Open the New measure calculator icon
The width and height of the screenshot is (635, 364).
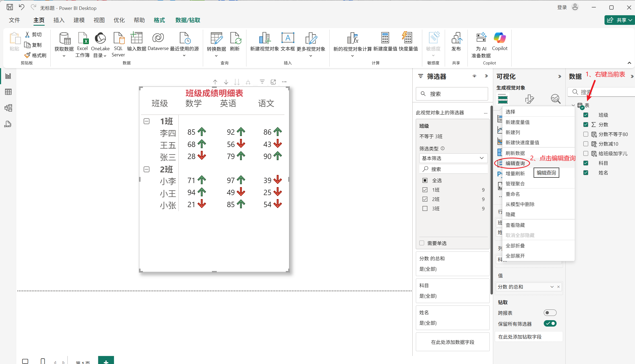coord(385,38)
